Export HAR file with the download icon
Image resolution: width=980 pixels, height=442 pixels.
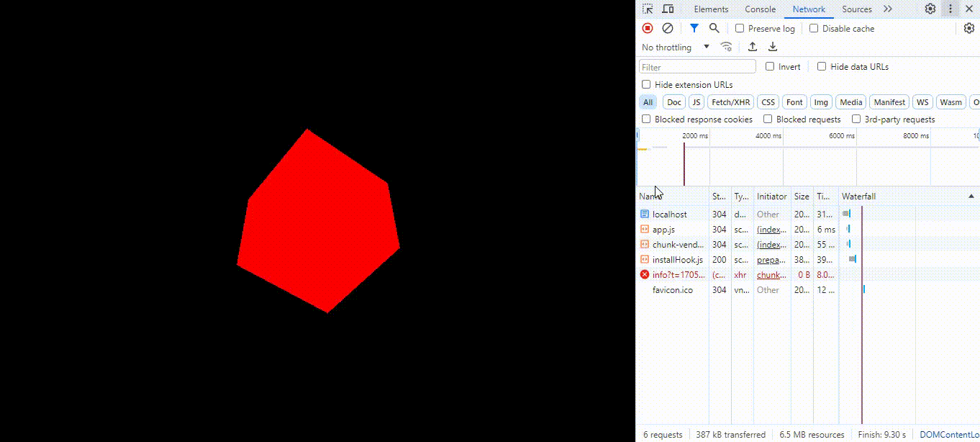772,46
